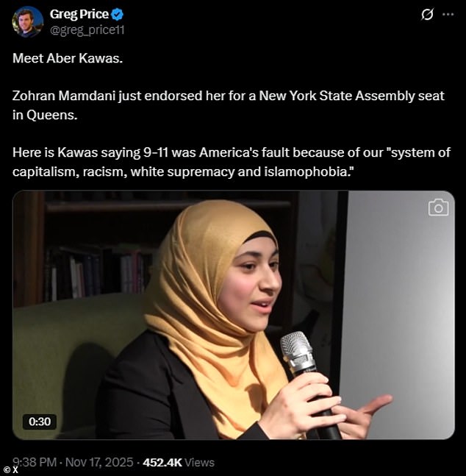Click the microphone in the video
Viewport: 466px width, 476px height.
[x=308, y=383]
